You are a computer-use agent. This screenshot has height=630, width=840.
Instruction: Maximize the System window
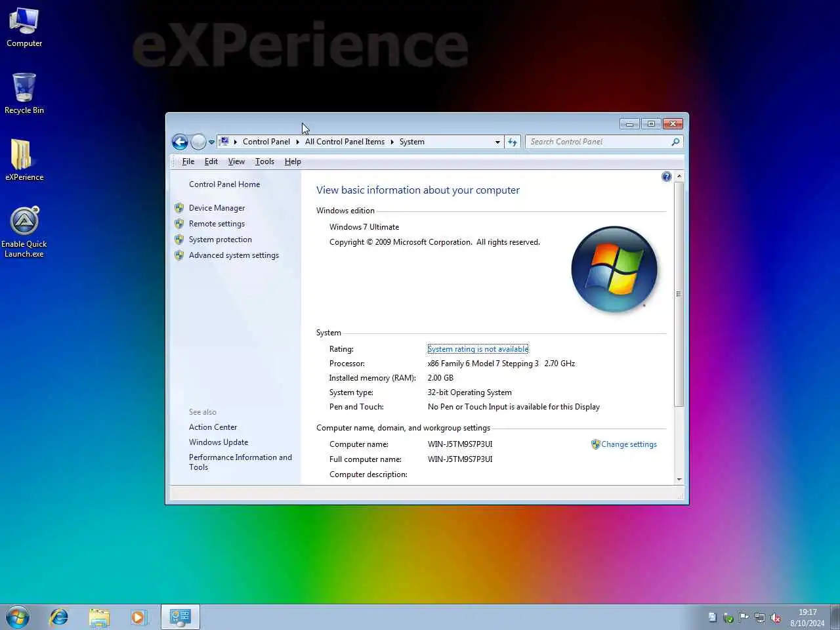pyautogui.click(x=650, y=123)
